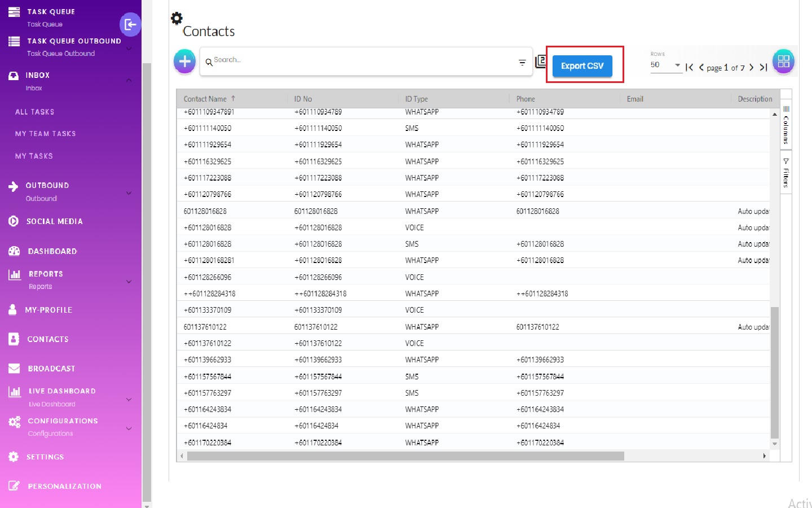Image resolution: width=812 pixels, height=508 pixels.
Task: Open the Broadcast menu item
Action: point(51,369)
